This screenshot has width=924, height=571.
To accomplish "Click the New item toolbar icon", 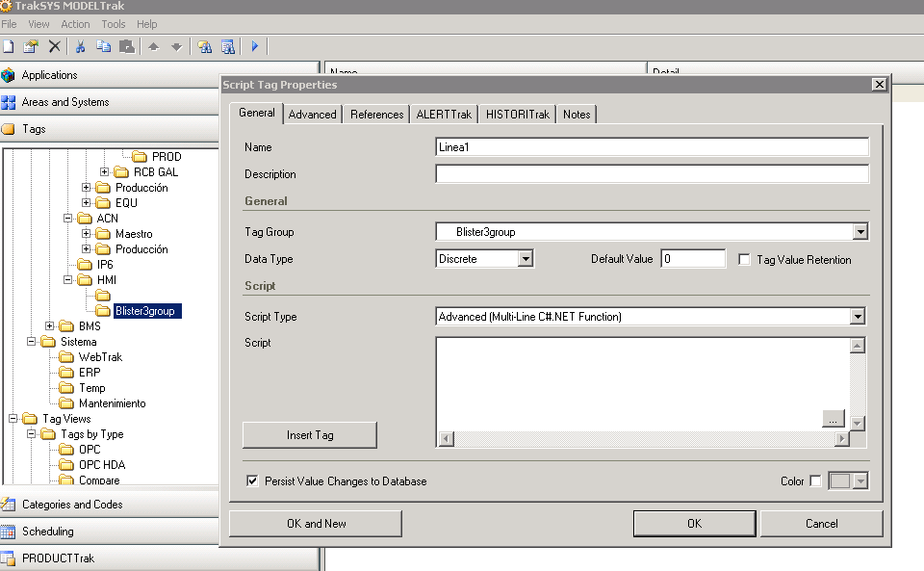I will 9,46.
